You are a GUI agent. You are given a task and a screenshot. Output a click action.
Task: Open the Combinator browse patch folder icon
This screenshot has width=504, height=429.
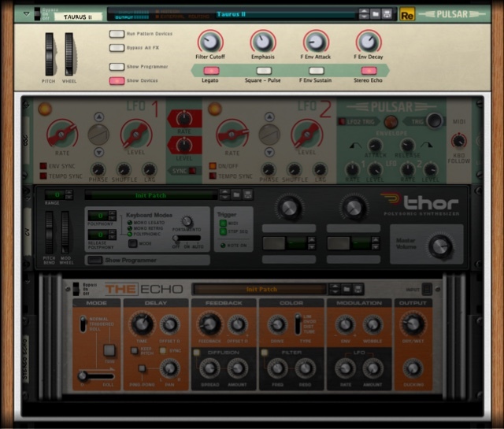pyautogui.click(x=376, y=14)
